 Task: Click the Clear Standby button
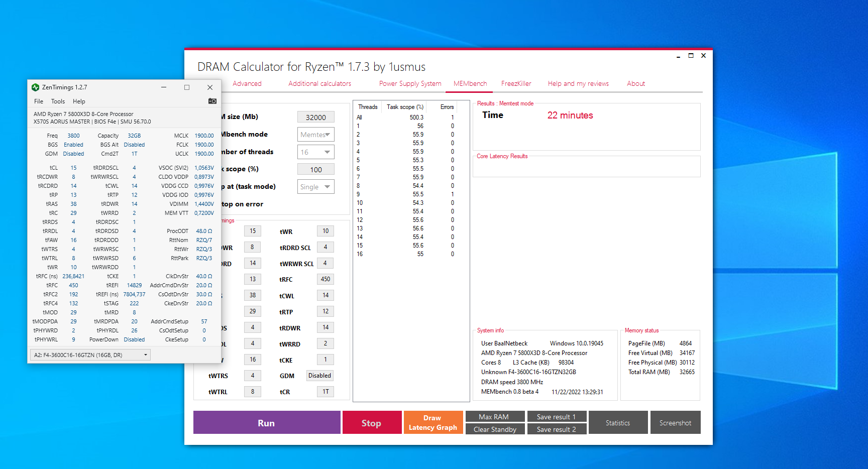[x=495, y=429]
